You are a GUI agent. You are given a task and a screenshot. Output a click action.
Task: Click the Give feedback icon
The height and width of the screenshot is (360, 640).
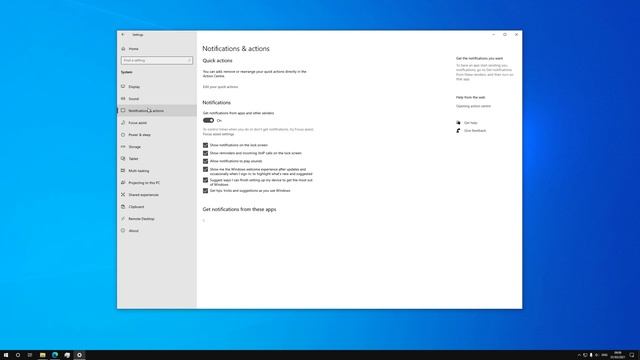click(x=458, y=131)
